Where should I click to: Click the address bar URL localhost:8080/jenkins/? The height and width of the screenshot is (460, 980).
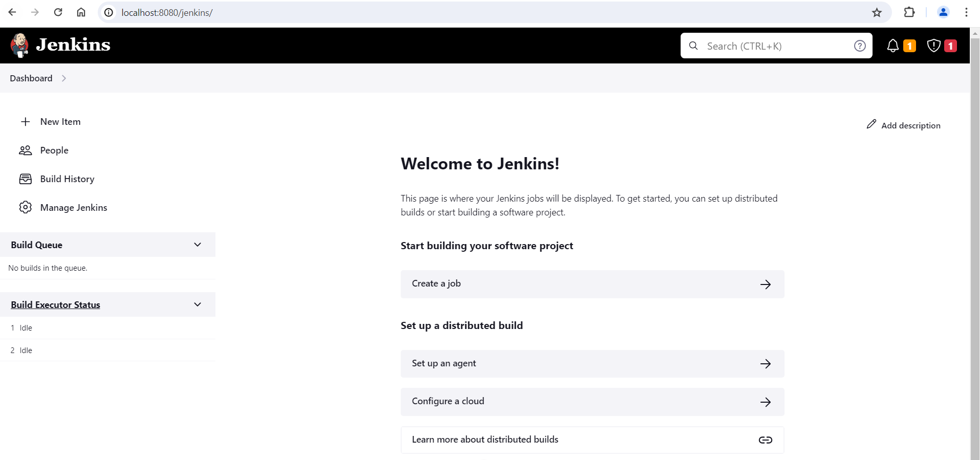pyautogui.click(x=167, y=13)
